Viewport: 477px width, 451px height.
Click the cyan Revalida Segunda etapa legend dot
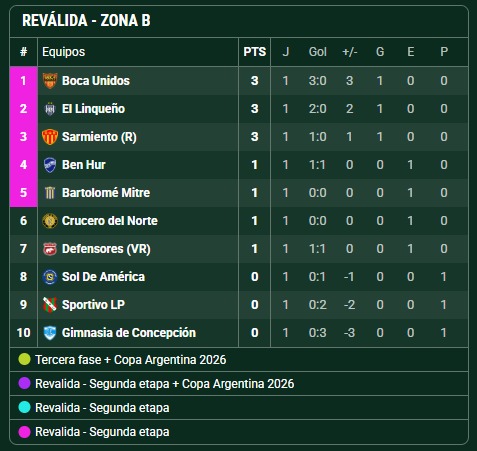(24, 407)
